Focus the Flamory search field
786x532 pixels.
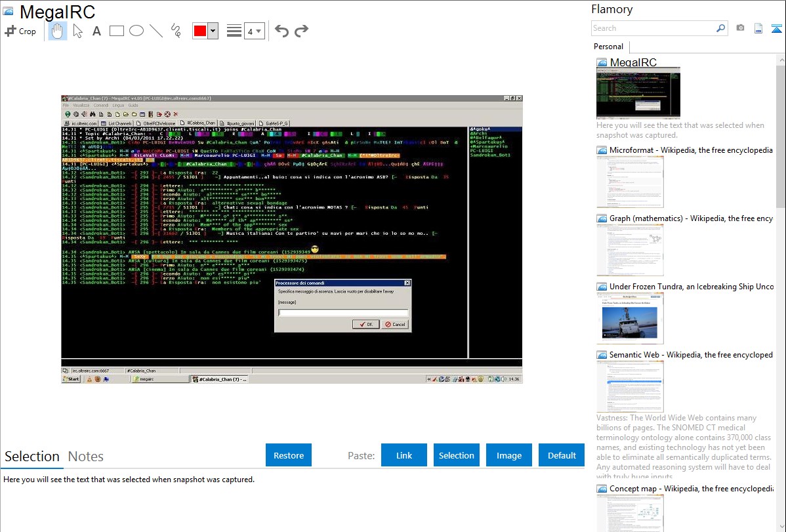pos(653,28)
